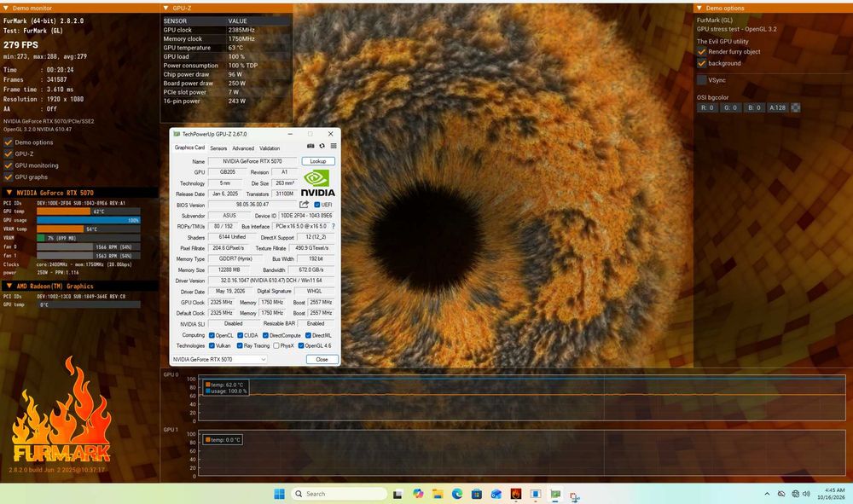Launch Microsoft Edge from the taskbar

457,494
